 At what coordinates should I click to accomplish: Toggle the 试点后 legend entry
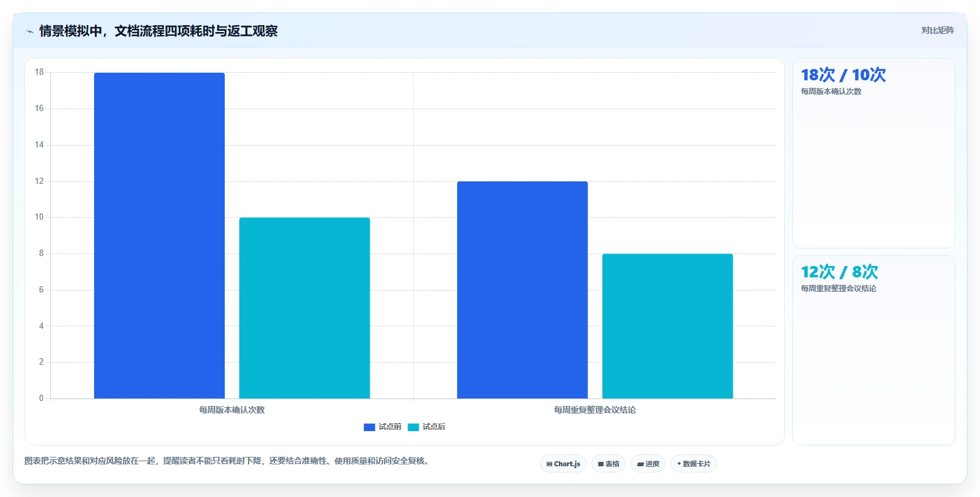click(x=426, y=427)
